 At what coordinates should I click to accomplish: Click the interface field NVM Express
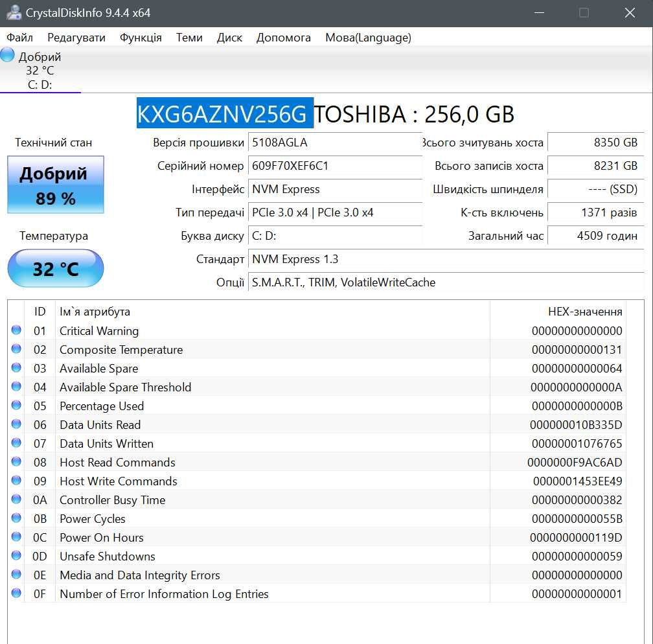click(335, 189)
